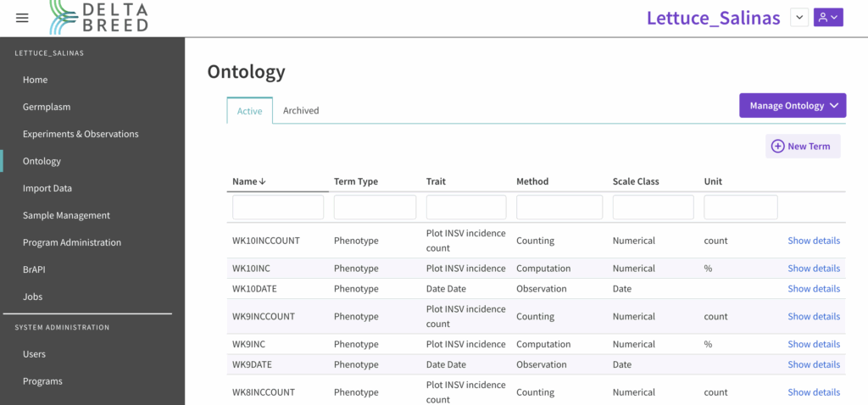Navigate to Import Data
The image size is (868, 405).
(x=47, y=188)
